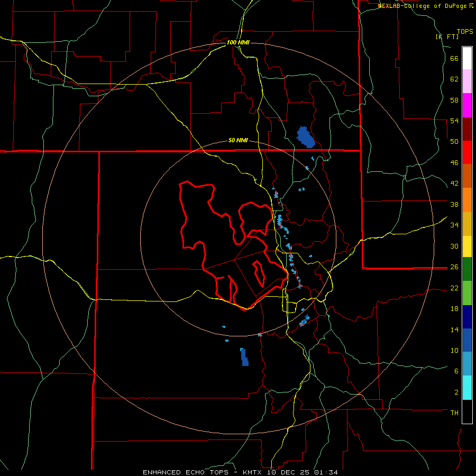Click the navy swatch between 18 and 14
This screenshot has height=476, width=476.
(467, 317)
